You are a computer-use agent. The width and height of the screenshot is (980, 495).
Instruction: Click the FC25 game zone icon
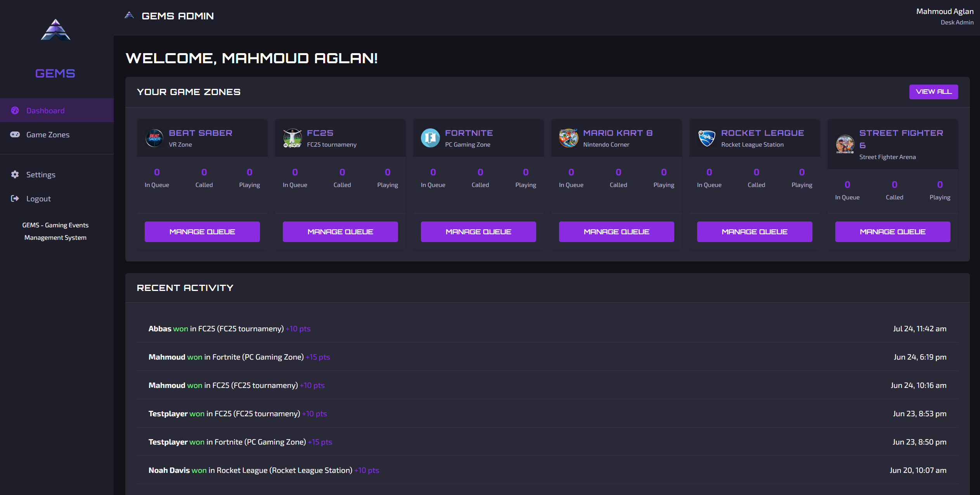[x=293, y=138]
